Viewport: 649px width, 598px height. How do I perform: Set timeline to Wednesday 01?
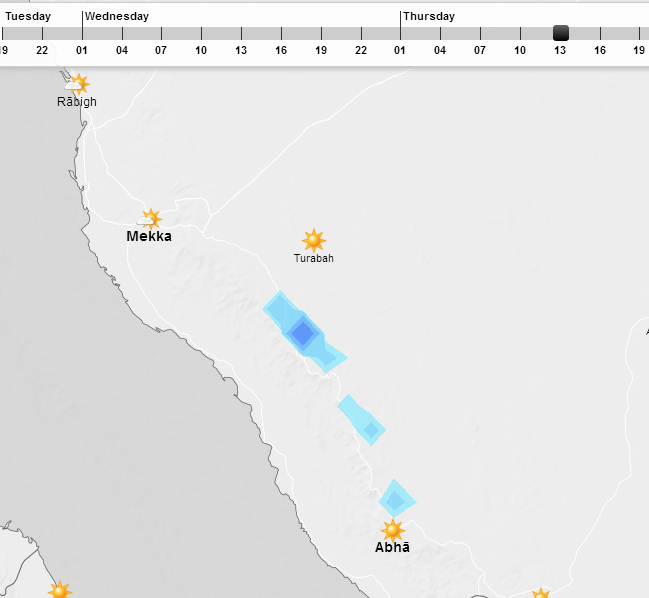coord(82,50)
